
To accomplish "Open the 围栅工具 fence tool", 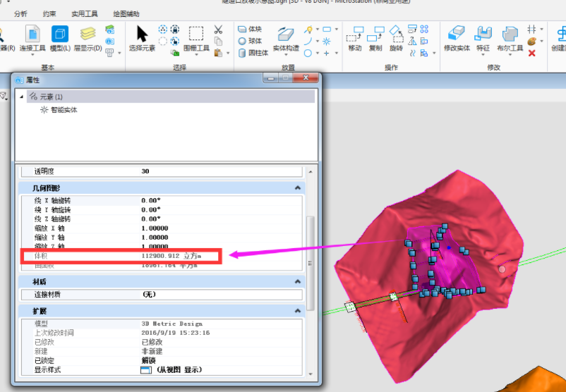I will pyautogui.click(x=196, y=39).
